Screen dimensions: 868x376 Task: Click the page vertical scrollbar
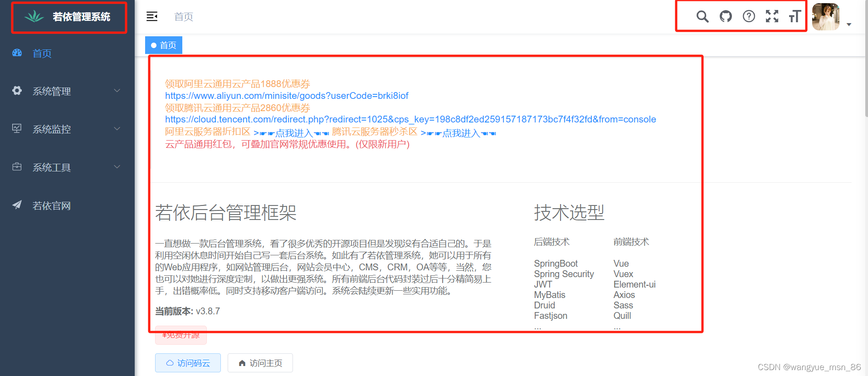point(866,59)
